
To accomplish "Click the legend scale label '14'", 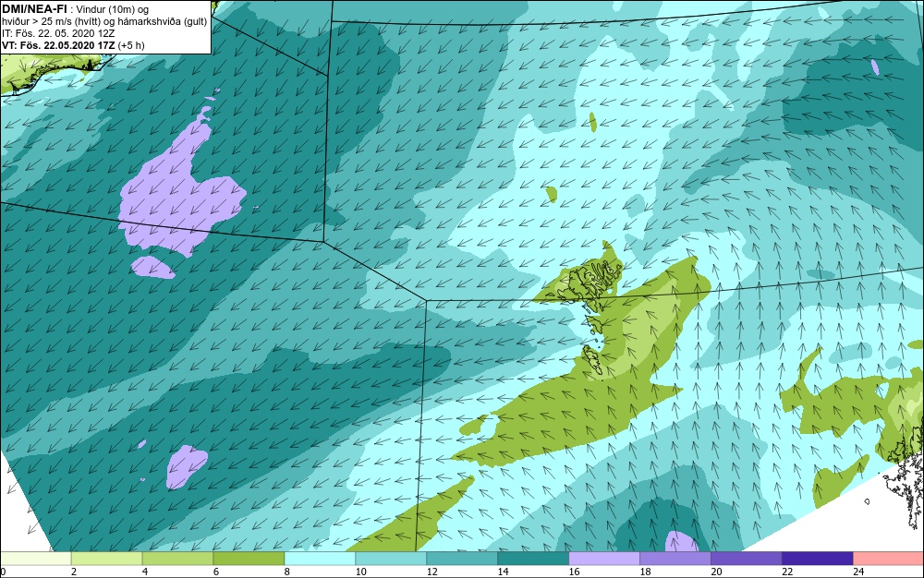I will click(503, 572).
